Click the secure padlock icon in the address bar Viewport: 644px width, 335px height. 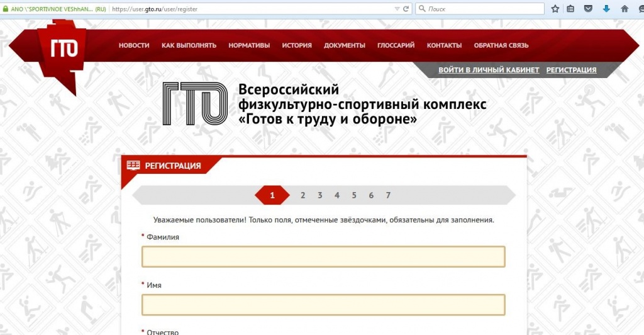[5, 9]
